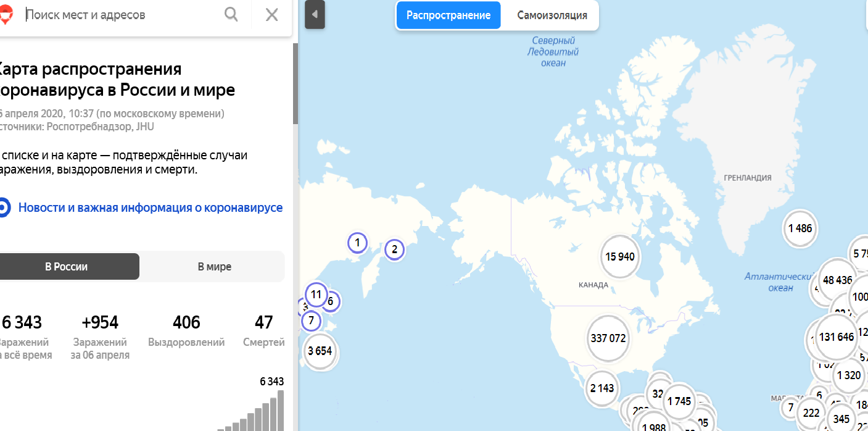Switch to Распространение map mode
The image size is (868, 431).
(x=448, y=15)
